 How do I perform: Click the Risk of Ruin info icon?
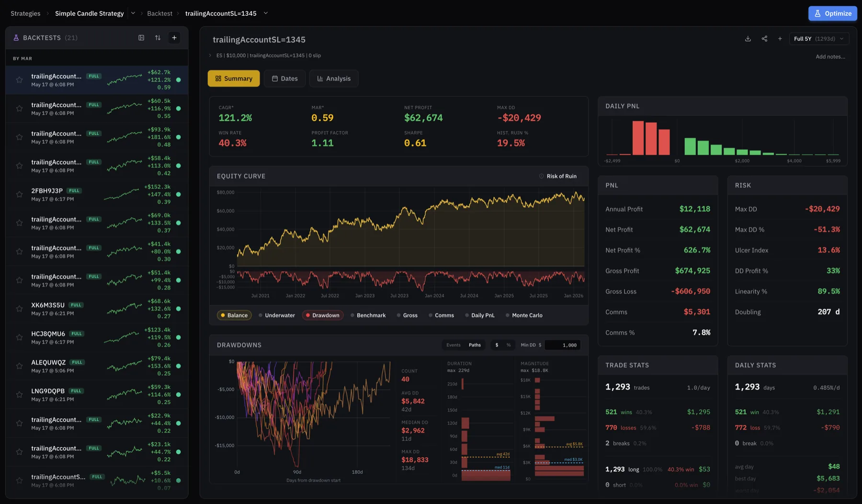click(x=542, y=176)
